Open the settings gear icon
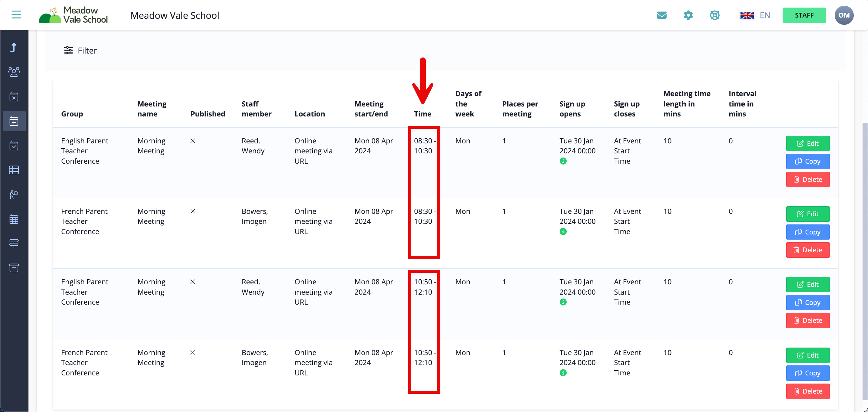Image resolution: width=868 pixels, height=412 pixels. 688,15
